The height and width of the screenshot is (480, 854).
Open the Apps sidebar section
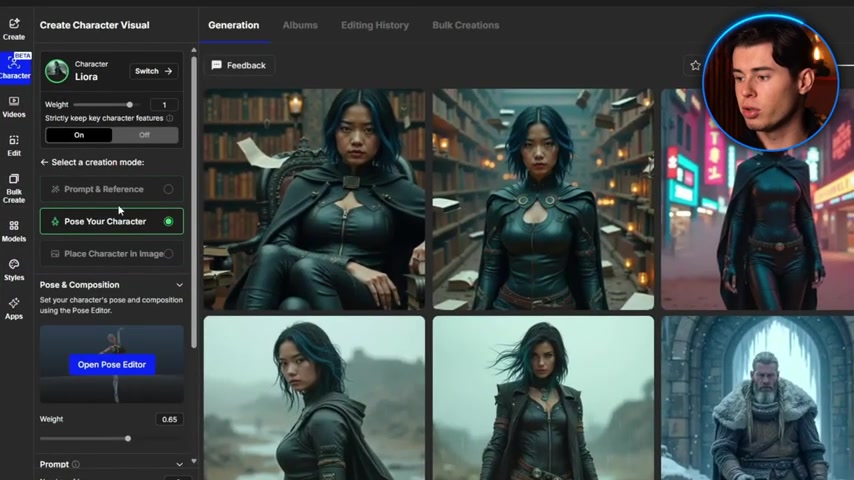pos(14,308)
